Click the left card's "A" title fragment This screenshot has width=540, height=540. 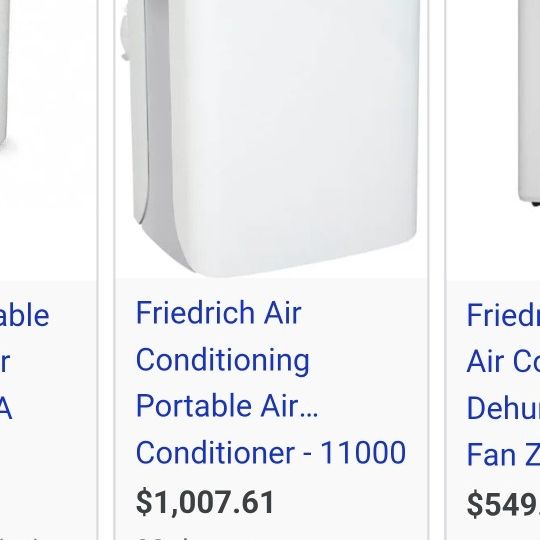click(x=6, y=409)
